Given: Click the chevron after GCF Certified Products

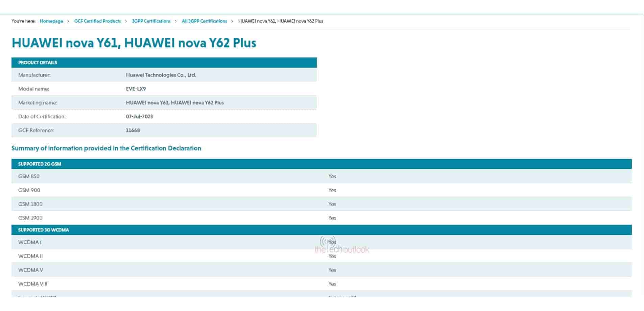Looking at the screenshot, I should (126, 21).
